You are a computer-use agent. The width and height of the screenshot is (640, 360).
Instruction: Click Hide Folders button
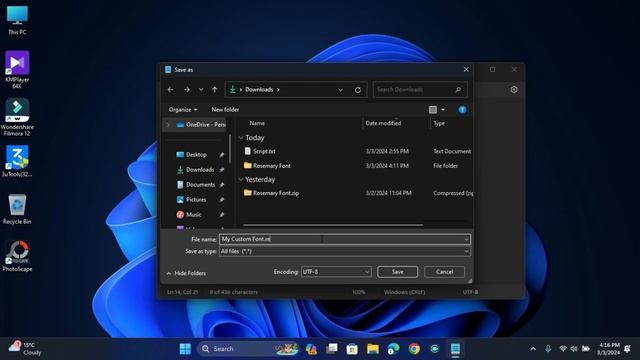186,273
